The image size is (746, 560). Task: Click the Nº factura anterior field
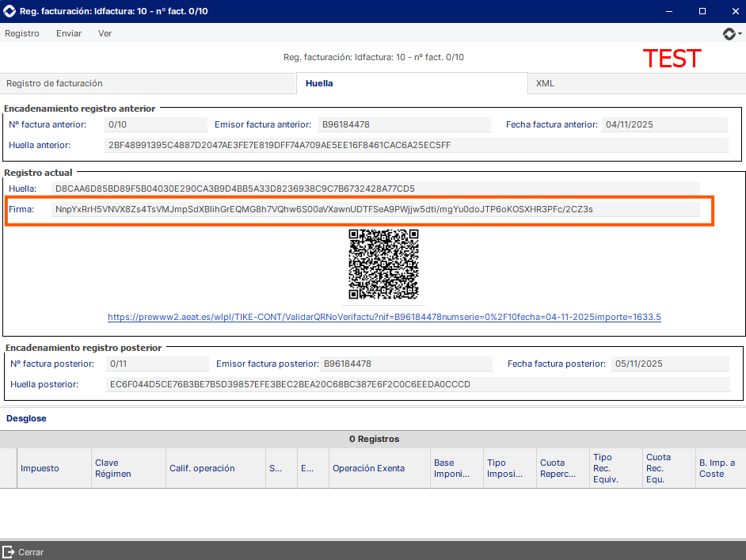click(x=155, y=124)
